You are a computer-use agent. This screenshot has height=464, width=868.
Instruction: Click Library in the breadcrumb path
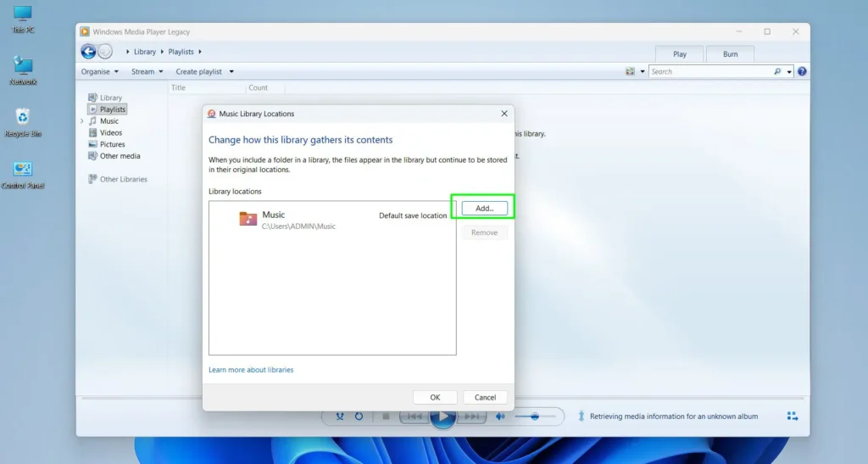(144, 52)
